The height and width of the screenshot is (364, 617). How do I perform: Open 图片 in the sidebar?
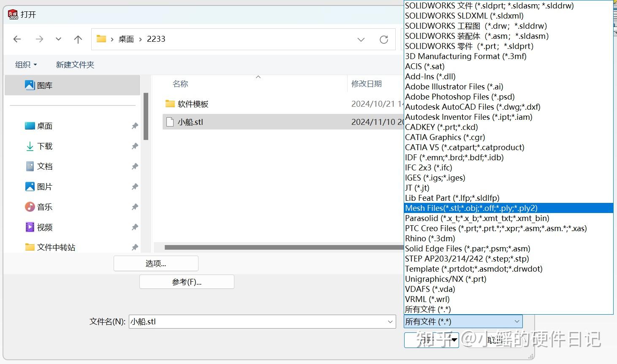pos(45,186)
